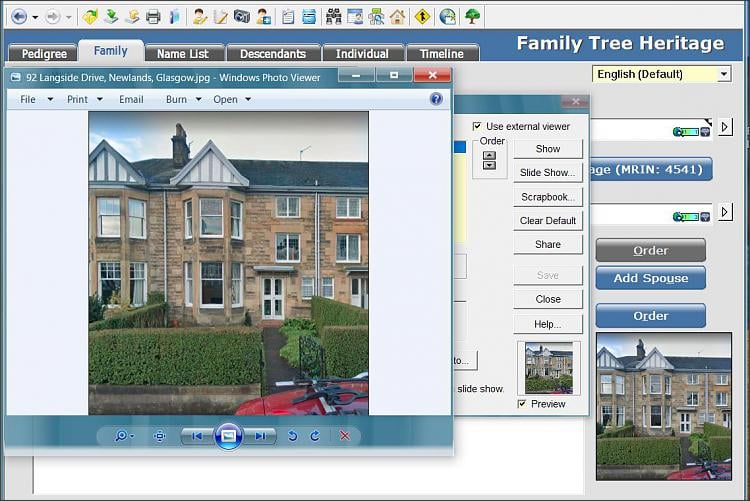
Task: Click the printer icon in toolbar
Action: [153, 17]
